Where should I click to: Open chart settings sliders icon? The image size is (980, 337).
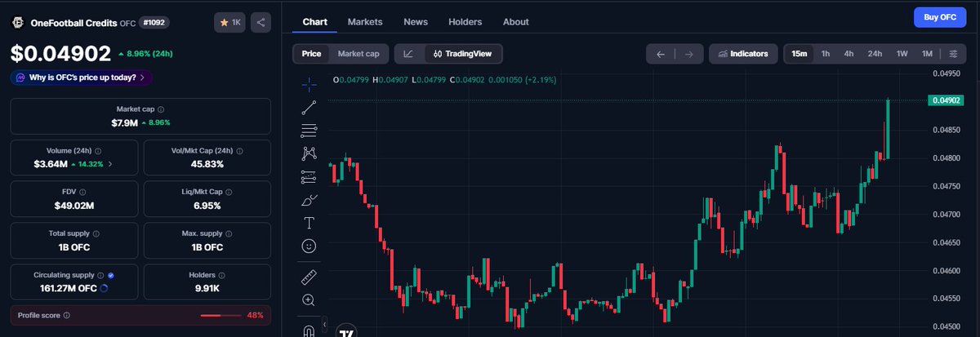(x=953, y=54)
